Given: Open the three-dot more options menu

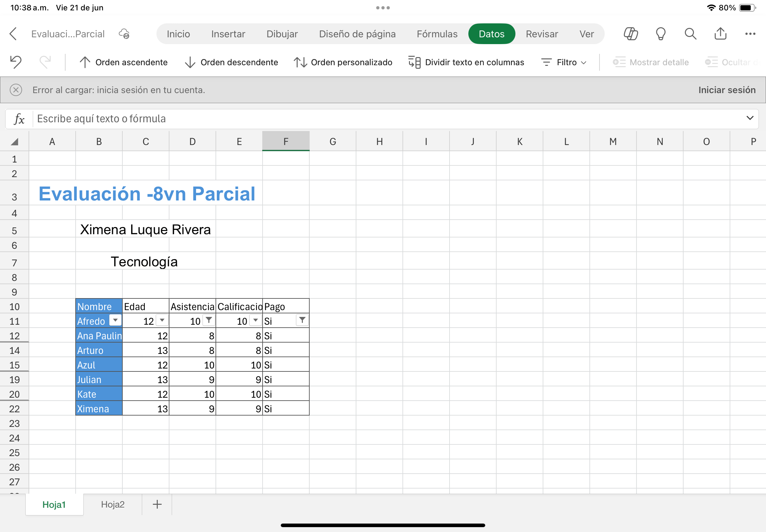Looking at the screenshot, I should click(x=750, y=34).
